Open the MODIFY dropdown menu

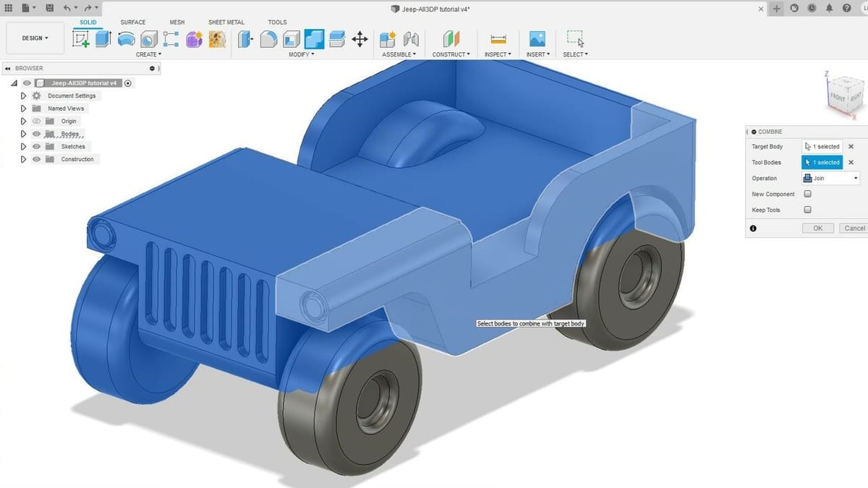click(302, 54)
